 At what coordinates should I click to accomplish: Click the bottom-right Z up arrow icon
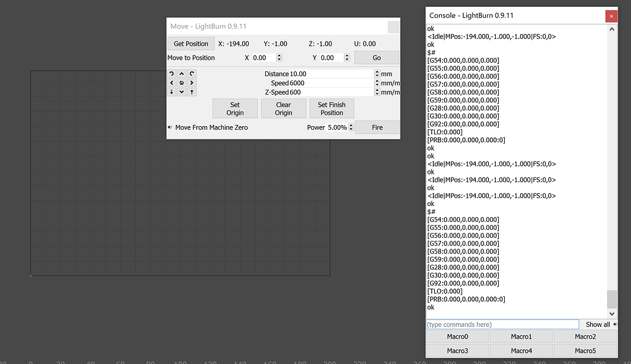(192, 92)
